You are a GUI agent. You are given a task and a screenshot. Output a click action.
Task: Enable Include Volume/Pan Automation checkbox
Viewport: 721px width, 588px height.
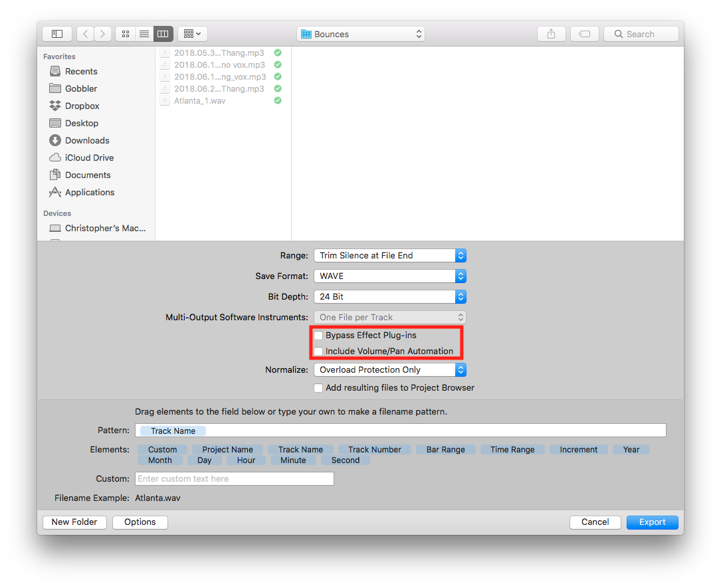[x=318, y=351]
